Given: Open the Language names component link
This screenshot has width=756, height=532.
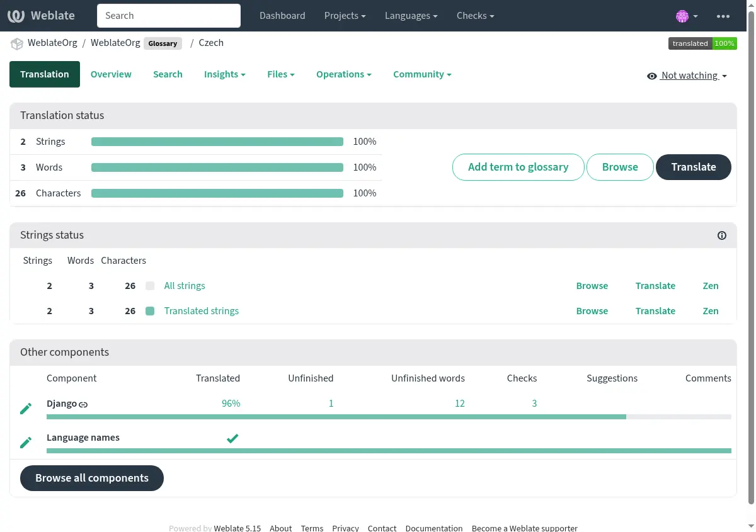Looking at the screenshot, I should pyautogui.click(x=83, y=438).
